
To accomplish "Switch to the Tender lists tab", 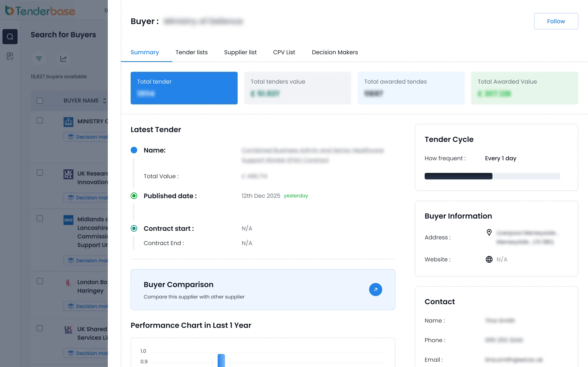I will [x=192, y=52].
